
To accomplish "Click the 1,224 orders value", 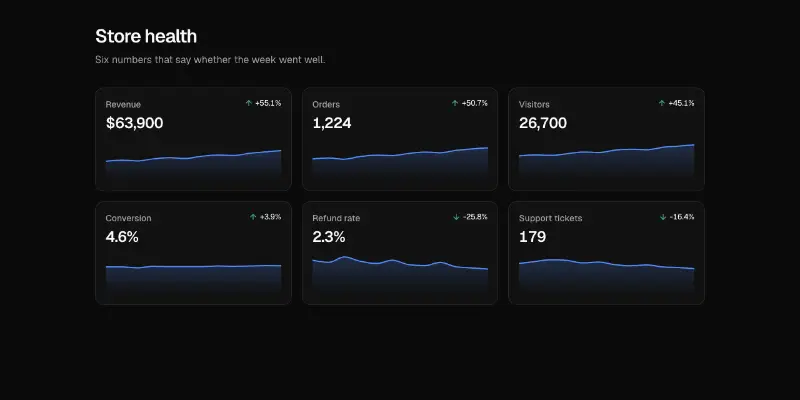I will (x=332, y=123).
